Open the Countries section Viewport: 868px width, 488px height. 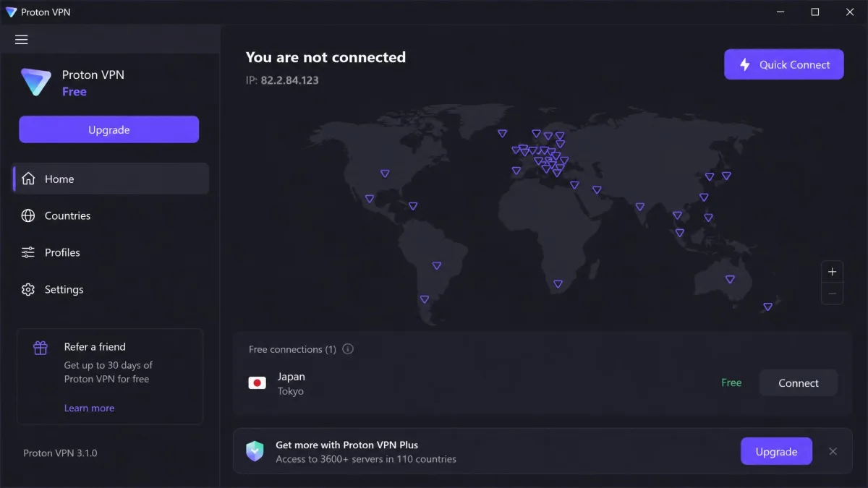[x=111, y=215]
